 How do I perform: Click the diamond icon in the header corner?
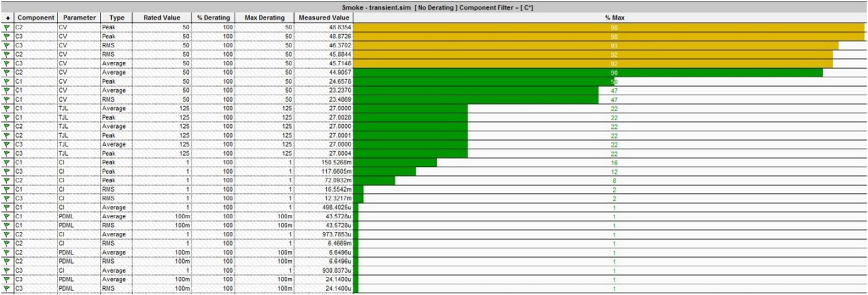point(7,18)
